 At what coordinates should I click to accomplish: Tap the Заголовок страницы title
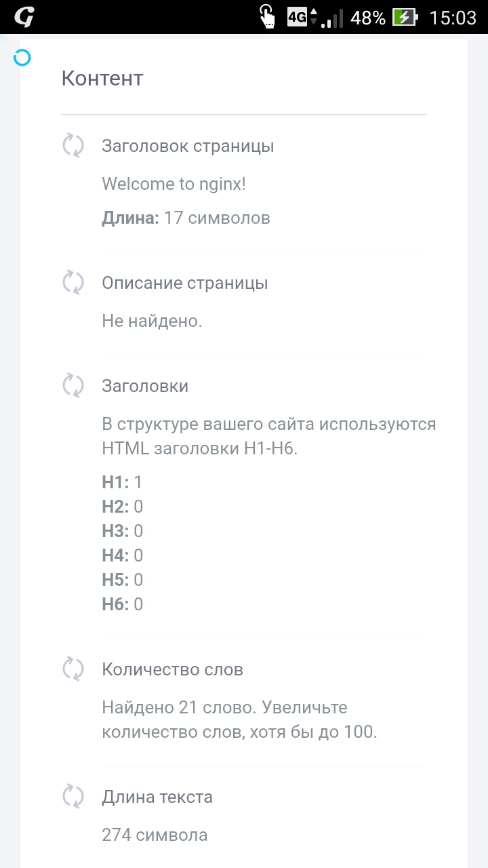coord(188,146)
